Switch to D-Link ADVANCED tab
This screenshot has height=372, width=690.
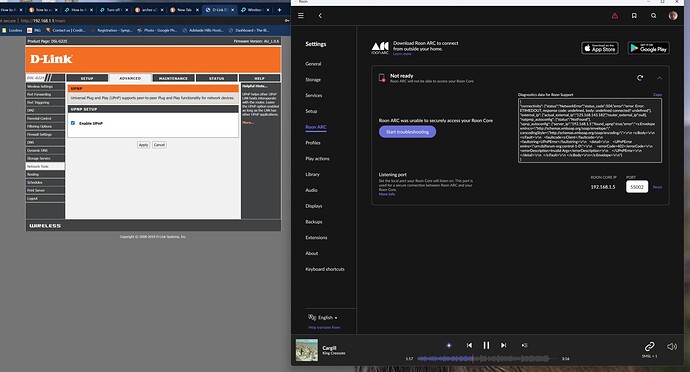pos(130,78)
